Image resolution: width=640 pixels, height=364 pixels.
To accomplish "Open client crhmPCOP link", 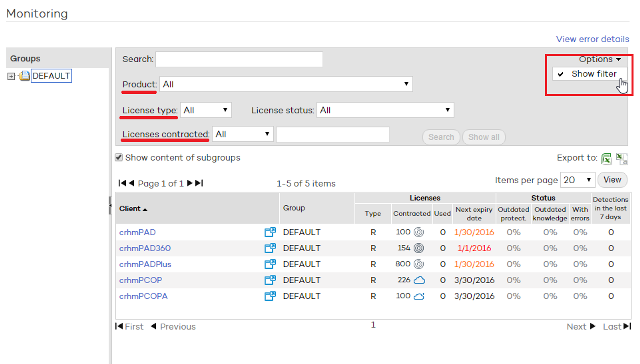I will click(140, 280).
